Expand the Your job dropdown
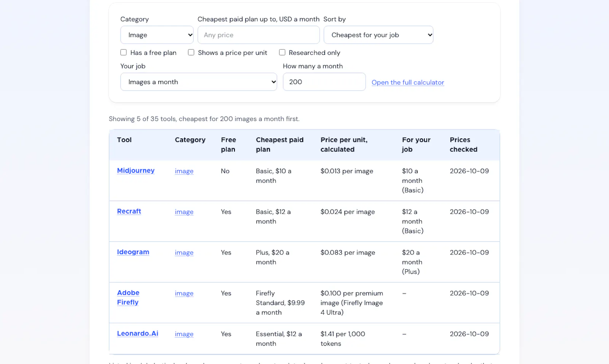 pos(199,82)
